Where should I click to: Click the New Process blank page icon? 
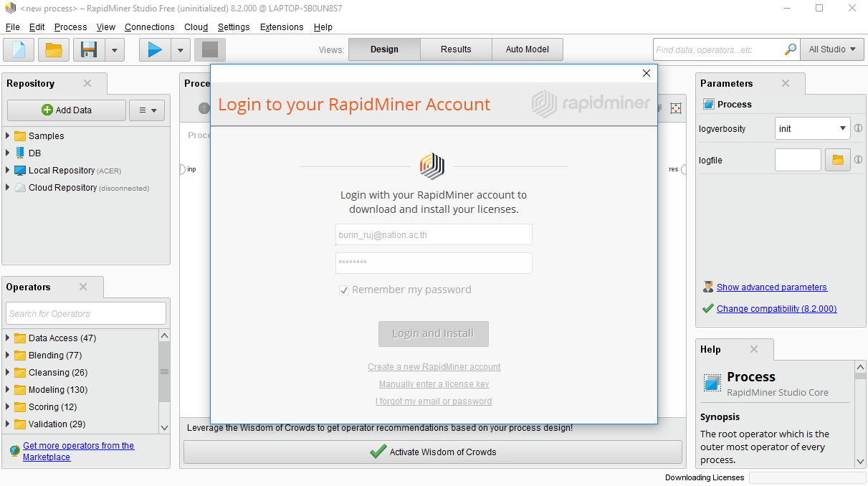pyautogui.click(x=19, y=49)
